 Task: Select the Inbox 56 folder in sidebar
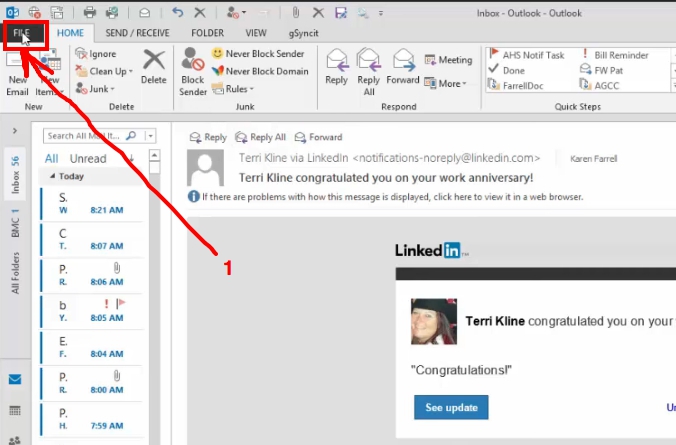[x=15, y=174]
